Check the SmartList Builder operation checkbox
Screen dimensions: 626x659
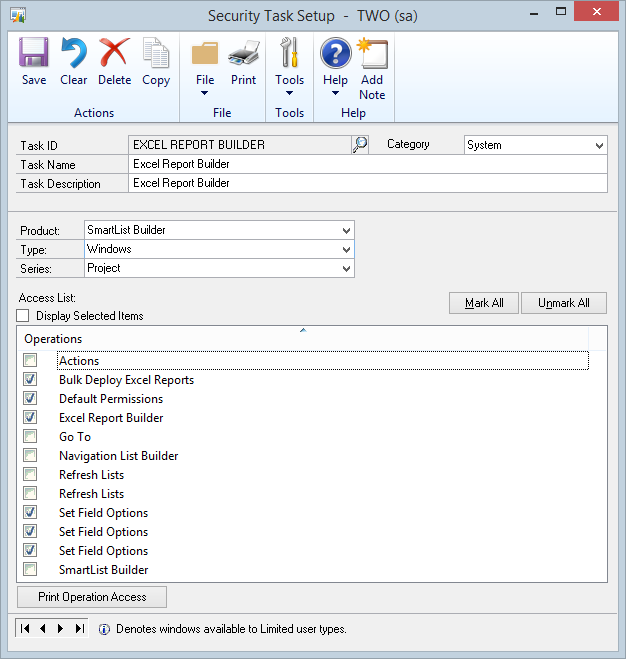[30, 569]
